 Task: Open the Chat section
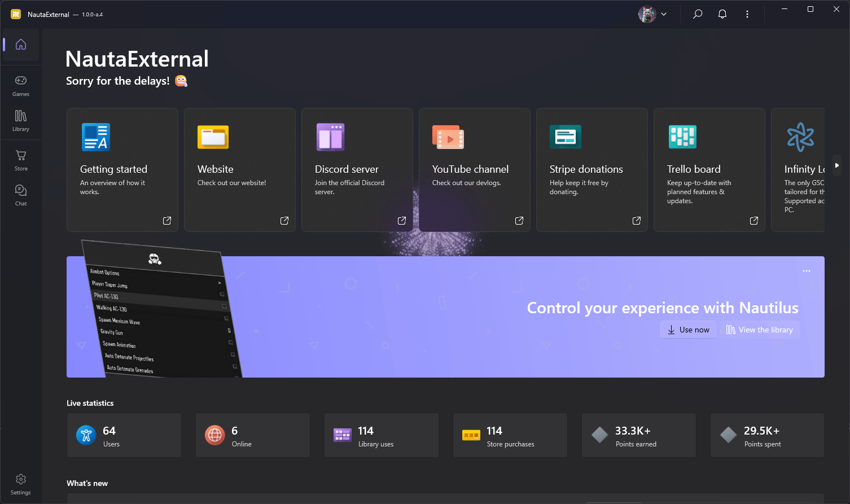click(21, 195)
